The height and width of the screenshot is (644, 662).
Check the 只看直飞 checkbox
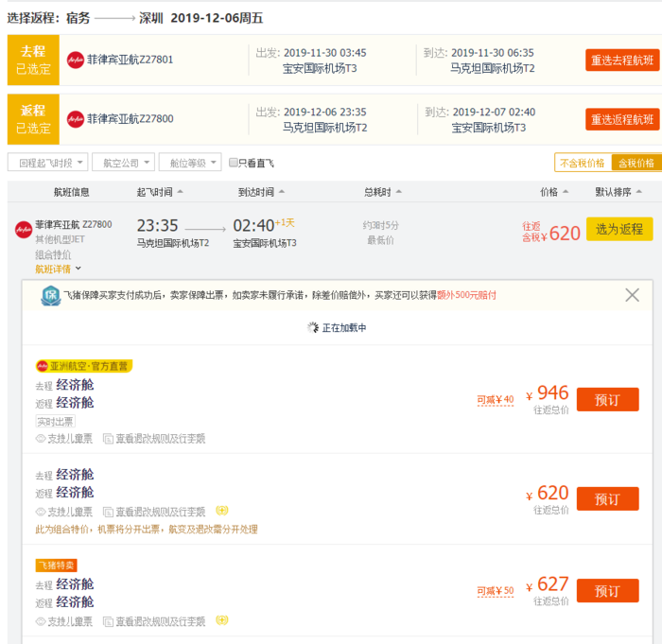pyautogui.click(x=234, y=163)
